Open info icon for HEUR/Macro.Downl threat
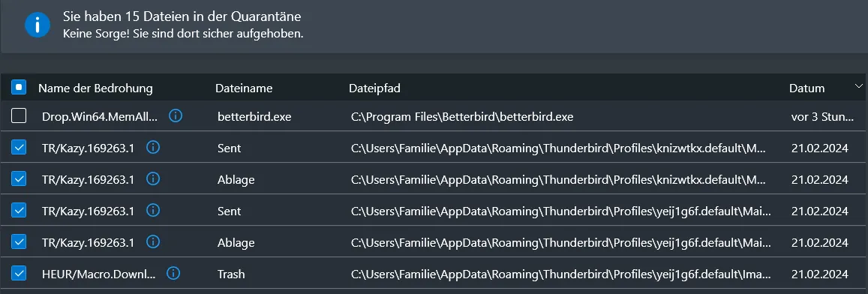Image resolution: width=868 pixels, height=294 pixels. click(x=173, y=273)
